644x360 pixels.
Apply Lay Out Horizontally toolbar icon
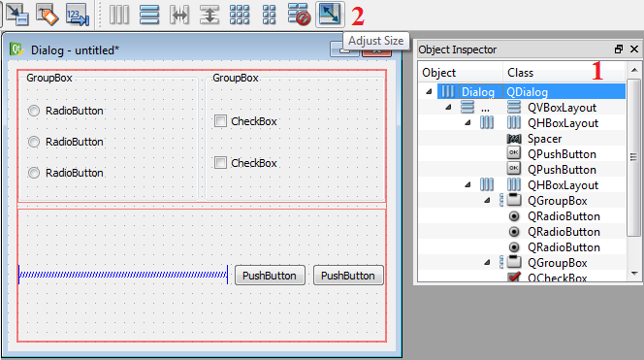[119, 15]
